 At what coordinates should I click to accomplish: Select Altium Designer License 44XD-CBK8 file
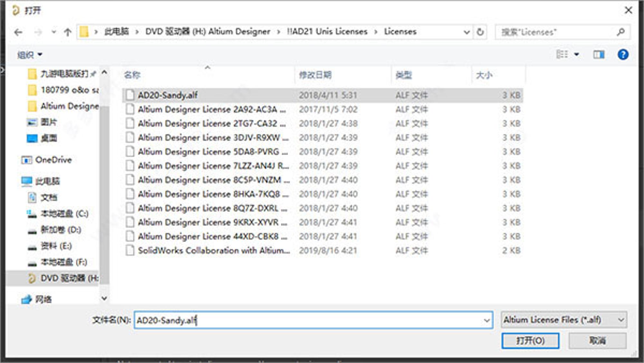click(322, 236)
